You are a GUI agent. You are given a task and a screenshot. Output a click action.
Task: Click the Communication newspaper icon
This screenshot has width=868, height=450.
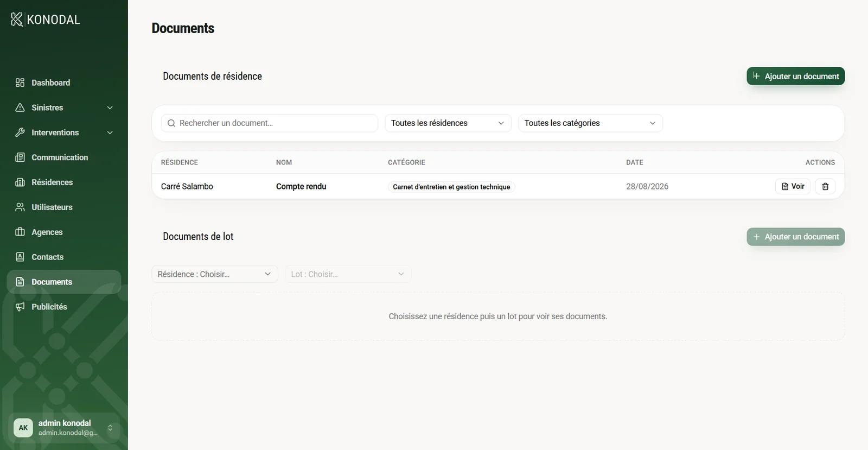[20, 157]
